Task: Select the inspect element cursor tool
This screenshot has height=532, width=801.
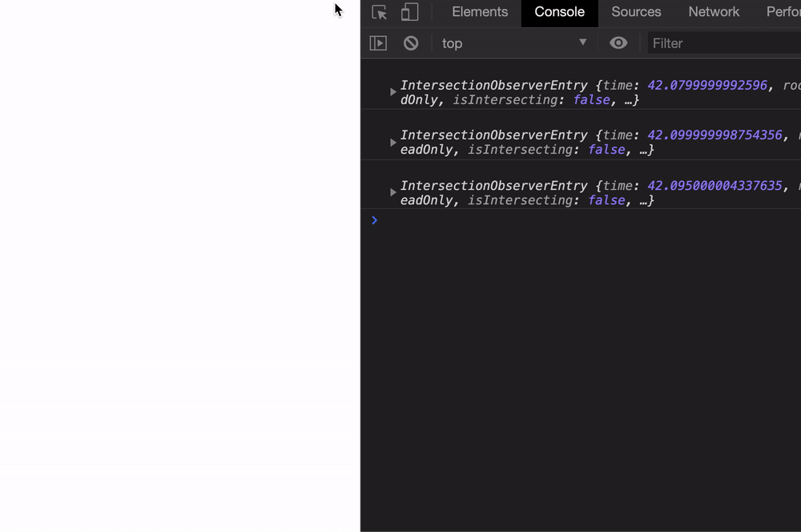Action: 378,13
